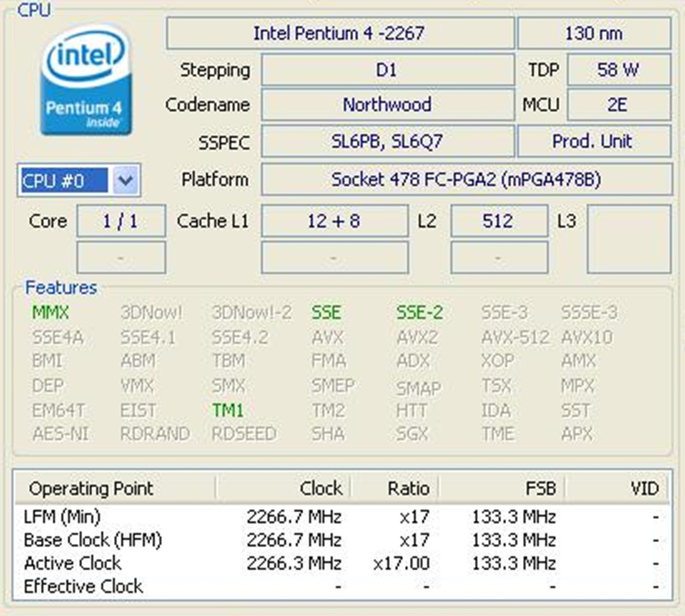Click the BMI feature label

point(47,361)
